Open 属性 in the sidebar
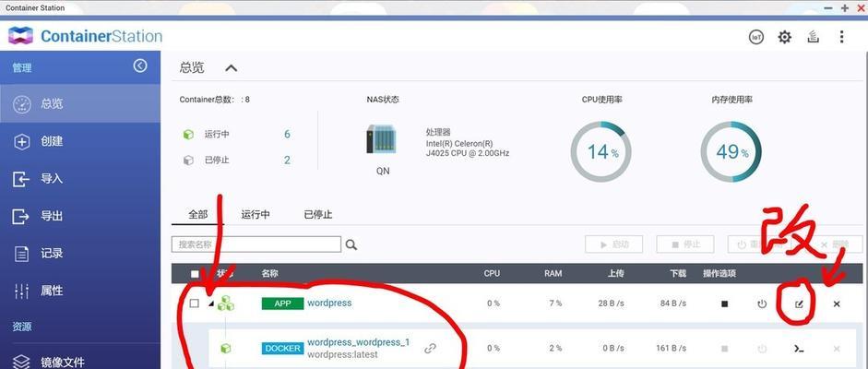Viewport: 868px width, 369px height. [80, 291]
